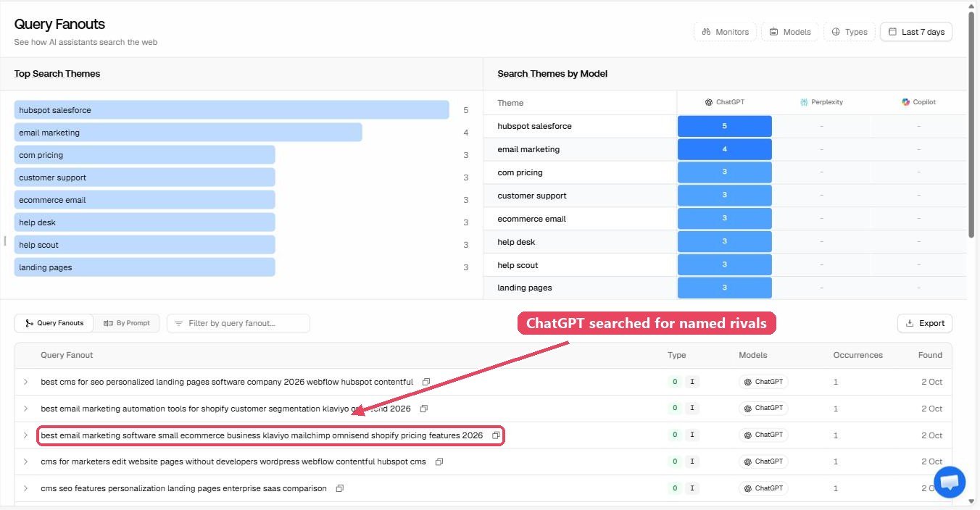This screenshot has width=980, height=510.
Task: Open the Monitors filter
Action: (726, 32)
